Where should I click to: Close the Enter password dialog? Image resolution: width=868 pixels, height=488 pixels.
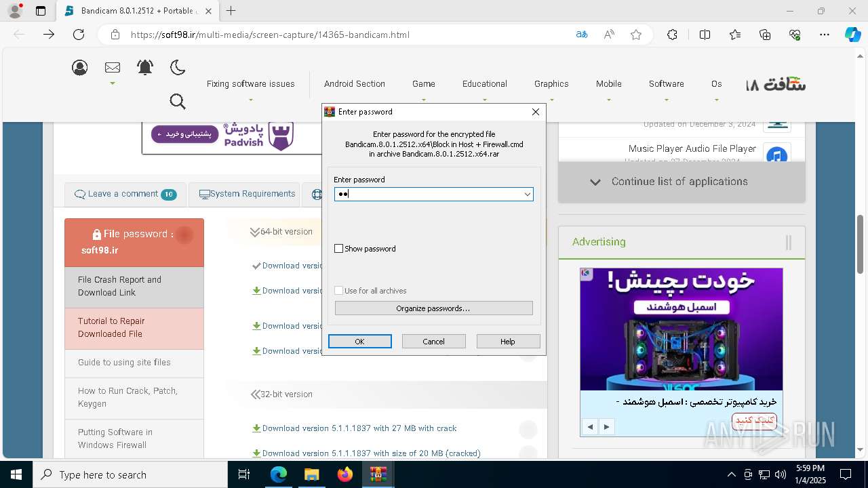[536, 112]
